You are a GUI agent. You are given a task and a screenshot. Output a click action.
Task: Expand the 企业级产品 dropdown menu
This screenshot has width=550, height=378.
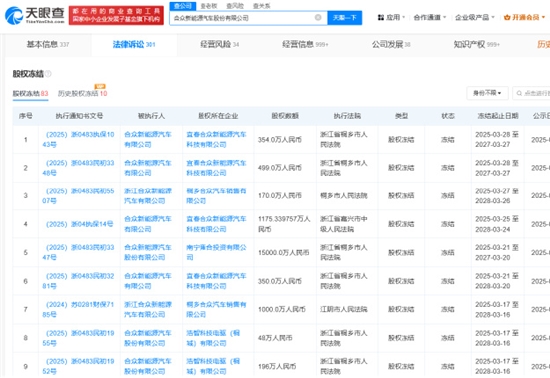pyautogui.click(x=475, y=17)
